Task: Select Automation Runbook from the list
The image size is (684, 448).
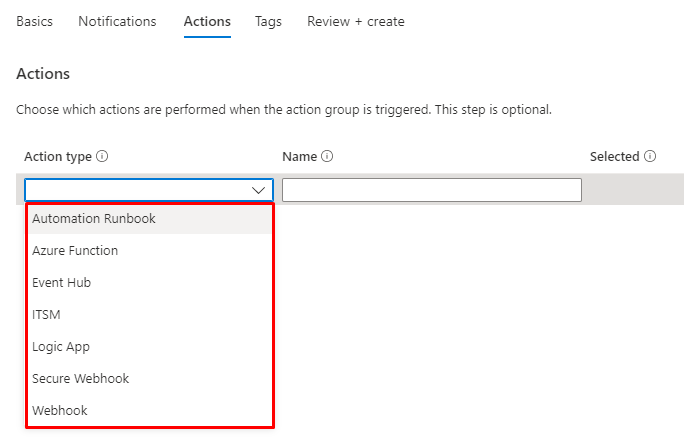Action: (94, 219)
